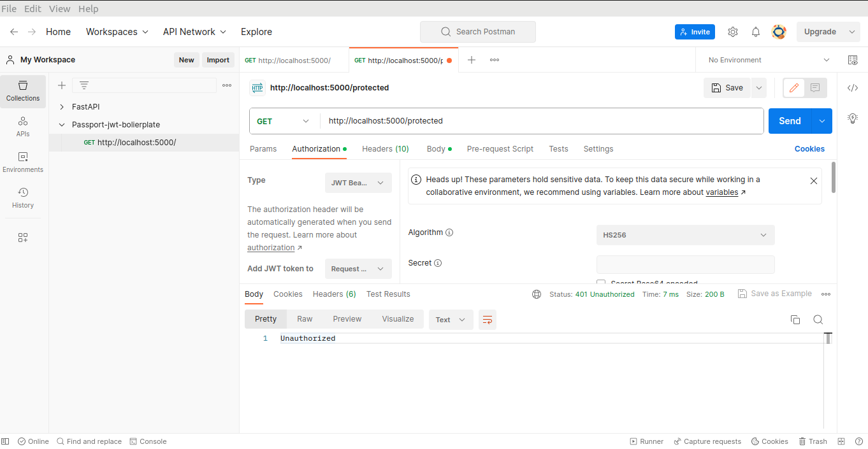Open the Environments sidebar panel
This screenshot has height=449, width=868.
coord(23,162)
